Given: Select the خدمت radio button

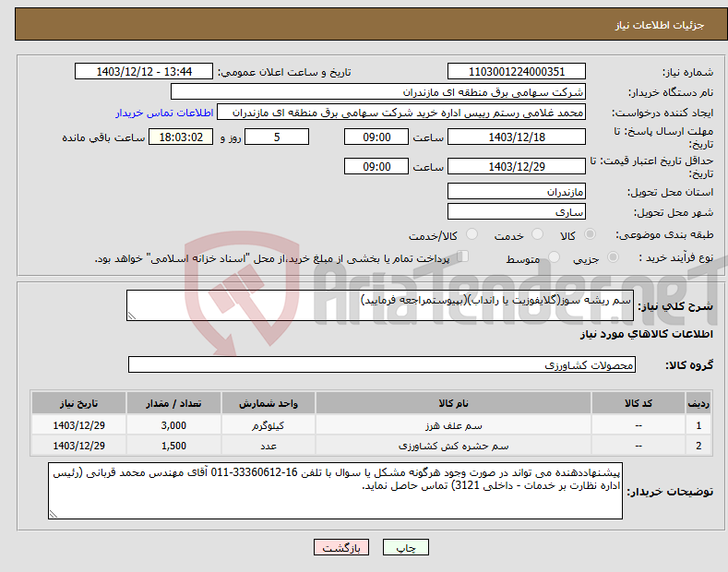Looking at the screenshot, I should tap(537, 234).
